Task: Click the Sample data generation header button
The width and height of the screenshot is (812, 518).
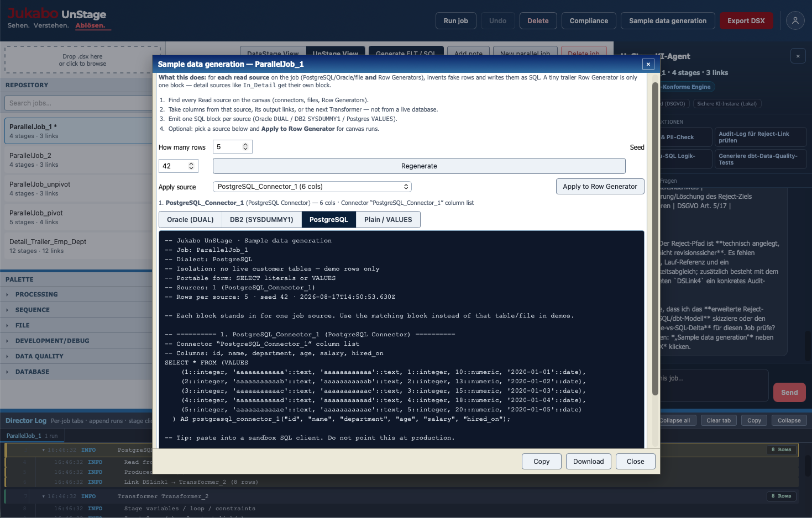Action: (668, 21)
